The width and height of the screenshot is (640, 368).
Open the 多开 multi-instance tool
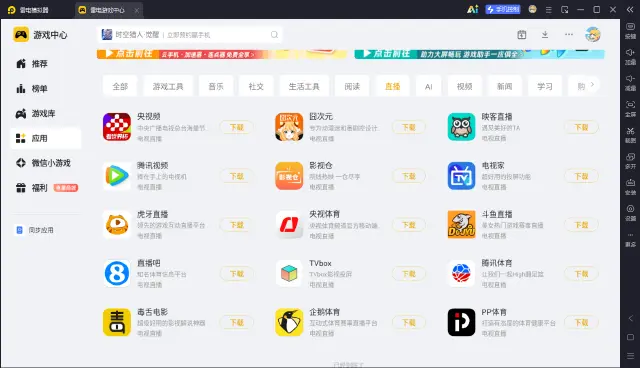[630, 161]
